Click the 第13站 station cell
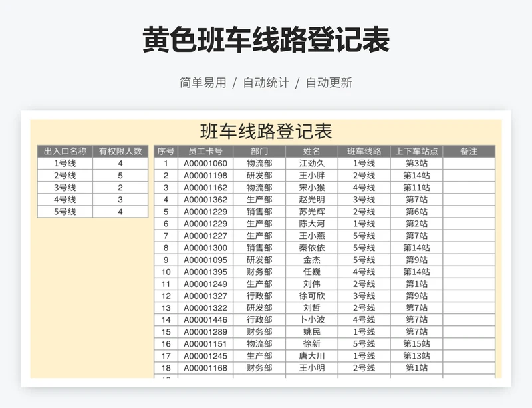This screenshot has width=532, height=408. 417,356
